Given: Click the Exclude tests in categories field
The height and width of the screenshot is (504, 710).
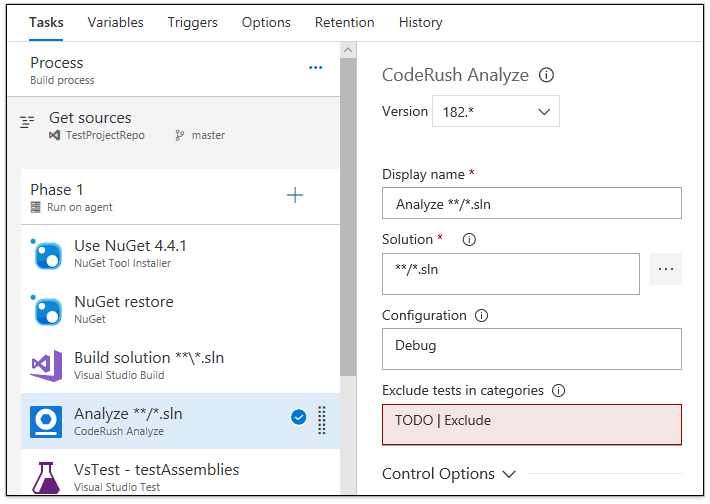Looking at the screenshot, I should pyautogui.click(x=531, y=424).
